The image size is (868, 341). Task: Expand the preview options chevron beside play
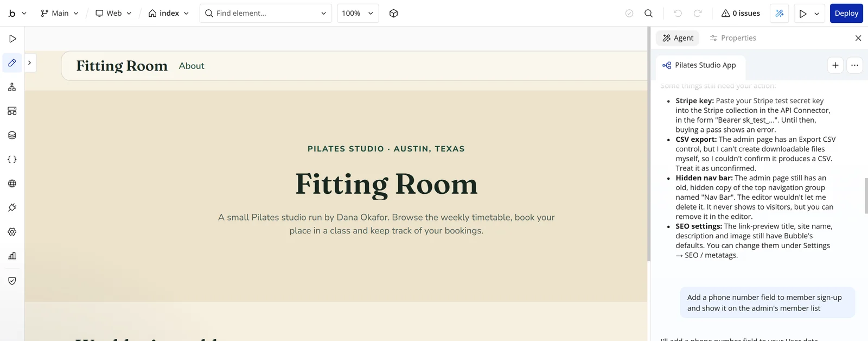click(x=816, y=14)
